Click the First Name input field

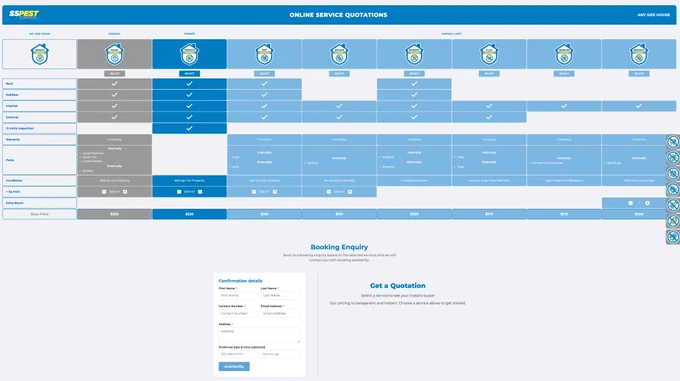238,296
